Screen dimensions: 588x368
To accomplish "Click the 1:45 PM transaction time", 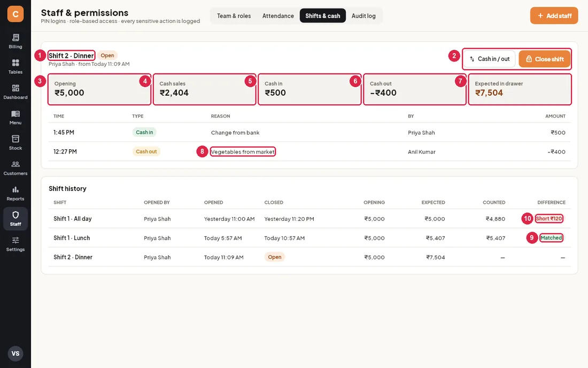I will (64, 133).
